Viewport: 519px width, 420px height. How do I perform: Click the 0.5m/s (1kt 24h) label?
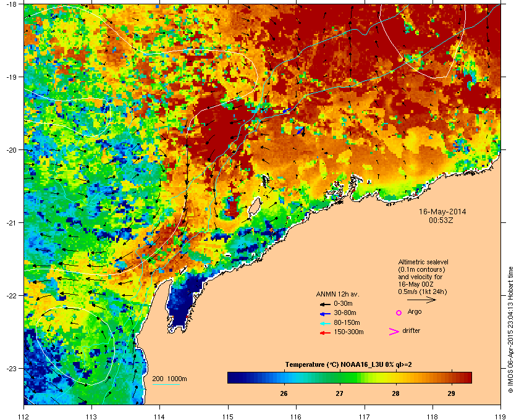click(423, 292)
